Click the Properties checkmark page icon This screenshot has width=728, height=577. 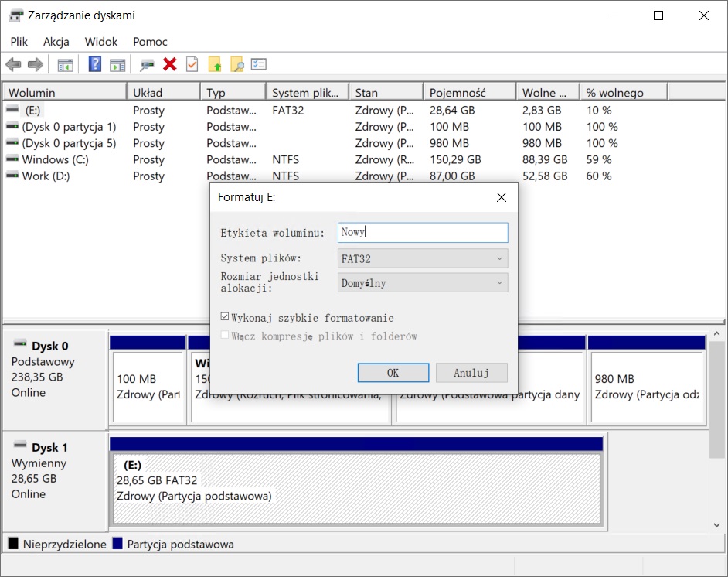(x=192, y=65)
